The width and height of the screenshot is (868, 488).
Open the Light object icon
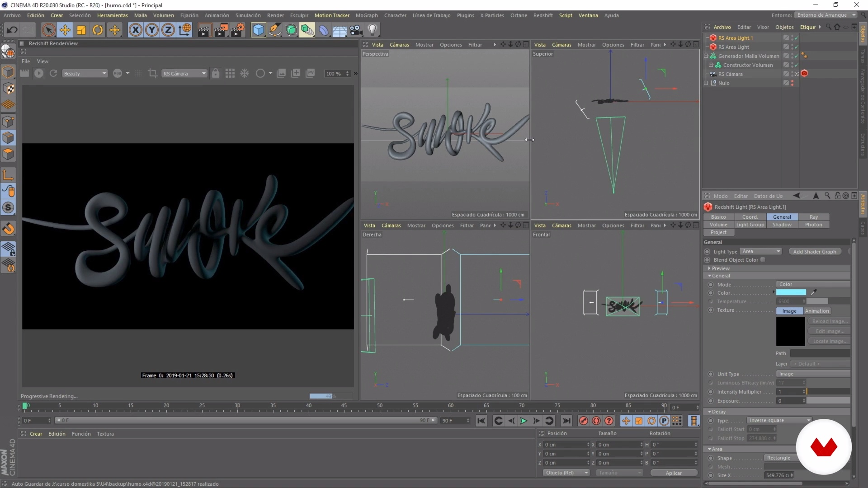coord(373,30)
